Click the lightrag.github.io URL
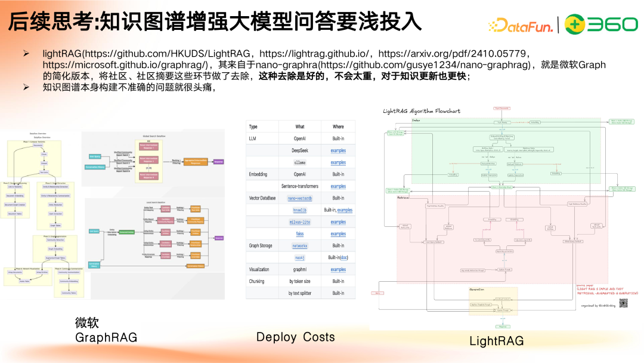 click(x=314, y=54)
